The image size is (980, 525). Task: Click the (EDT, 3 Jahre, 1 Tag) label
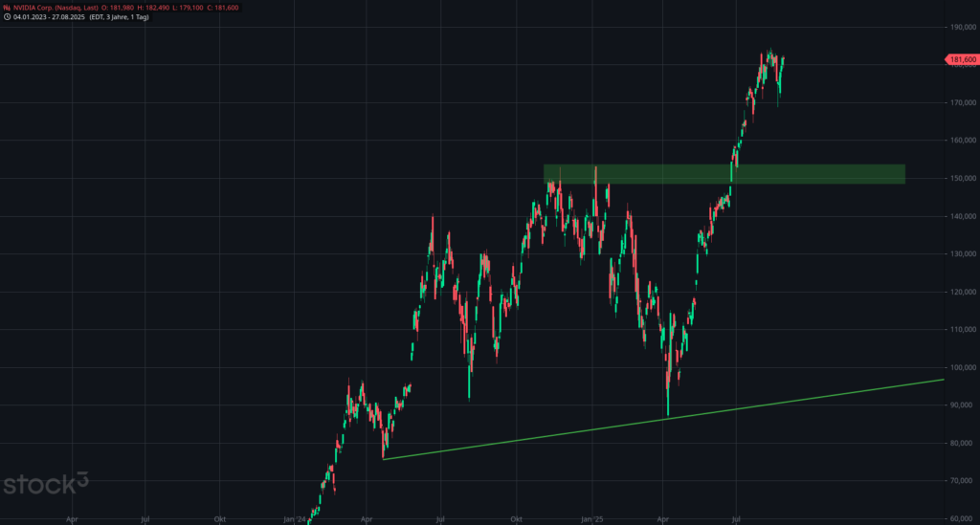click(119, 17)
